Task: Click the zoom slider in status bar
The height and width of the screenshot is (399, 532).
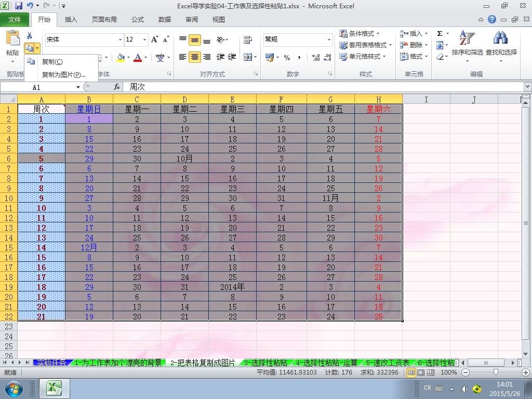Action: pos(496,373)
